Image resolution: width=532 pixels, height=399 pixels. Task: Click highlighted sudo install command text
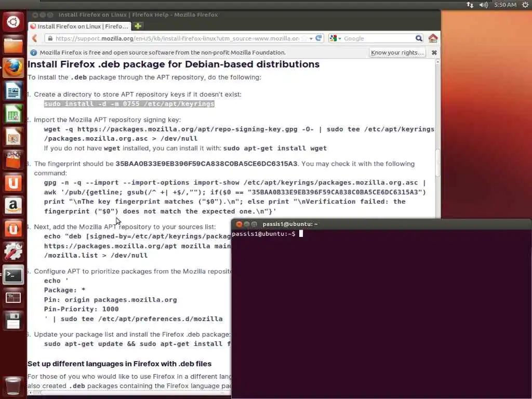pyautogui.click(x=129, y=104)
